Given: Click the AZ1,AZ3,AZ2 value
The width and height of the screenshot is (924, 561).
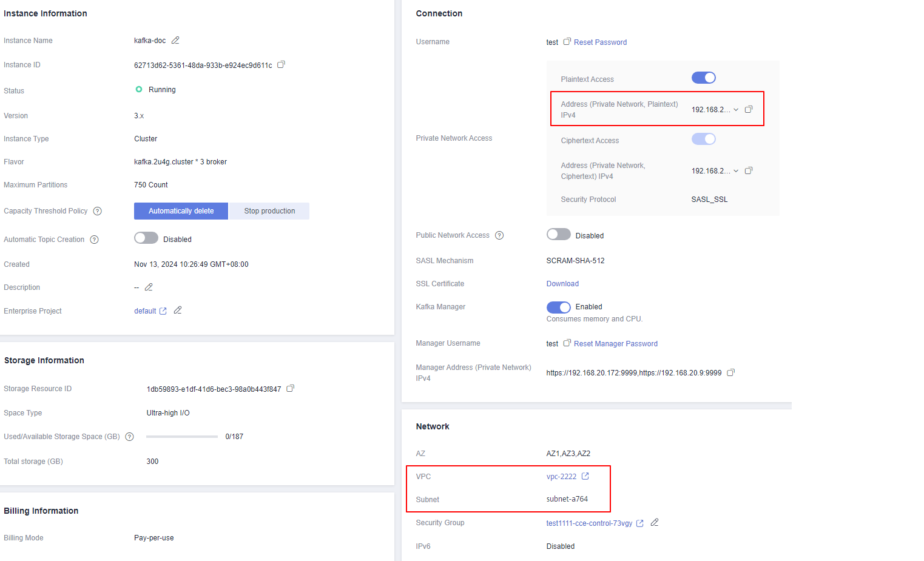Looking at the screenshot, I should (568, 453).
